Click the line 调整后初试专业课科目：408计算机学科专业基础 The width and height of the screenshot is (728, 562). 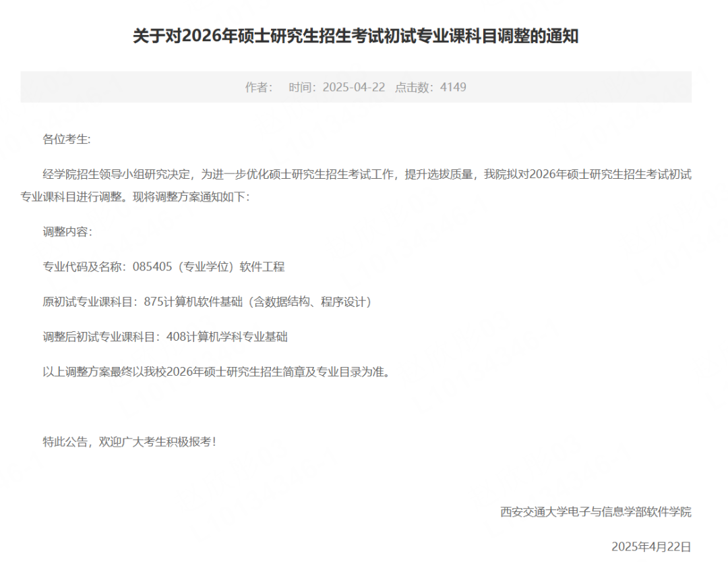tap(165, 337)
